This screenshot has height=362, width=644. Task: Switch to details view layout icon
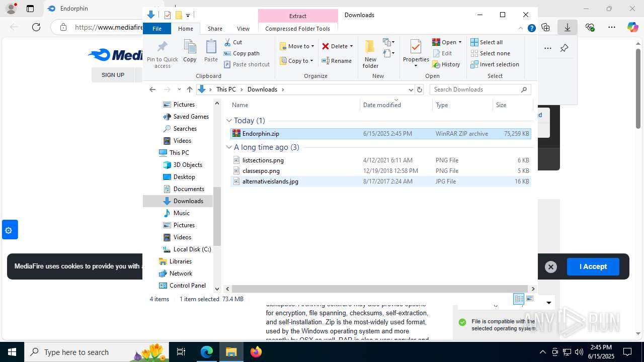point(519,299)
